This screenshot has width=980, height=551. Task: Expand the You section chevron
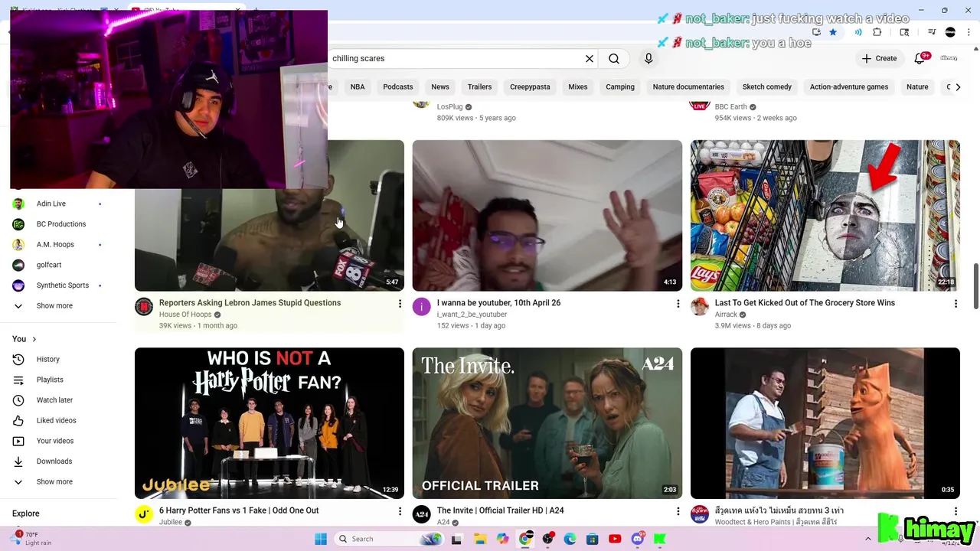(34, 339)
